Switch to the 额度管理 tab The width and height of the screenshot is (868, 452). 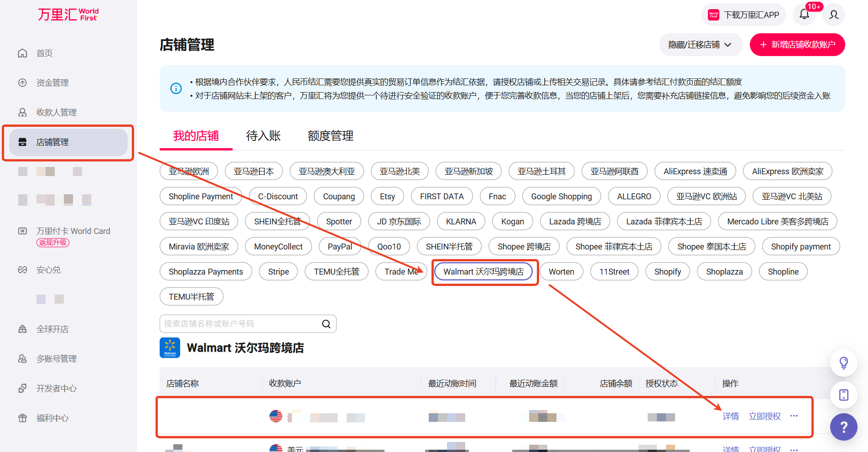pos(330,136)
